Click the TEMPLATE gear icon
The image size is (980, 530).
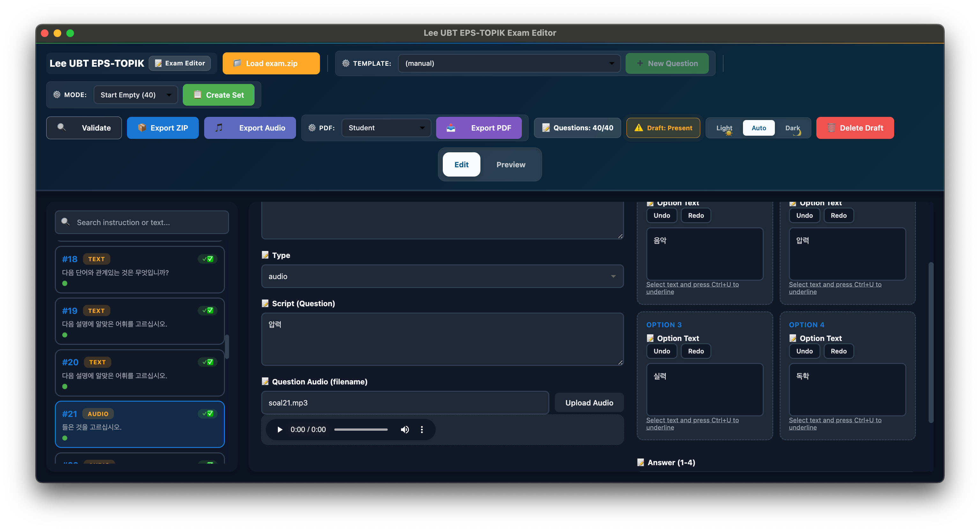[x=345, y=63]
